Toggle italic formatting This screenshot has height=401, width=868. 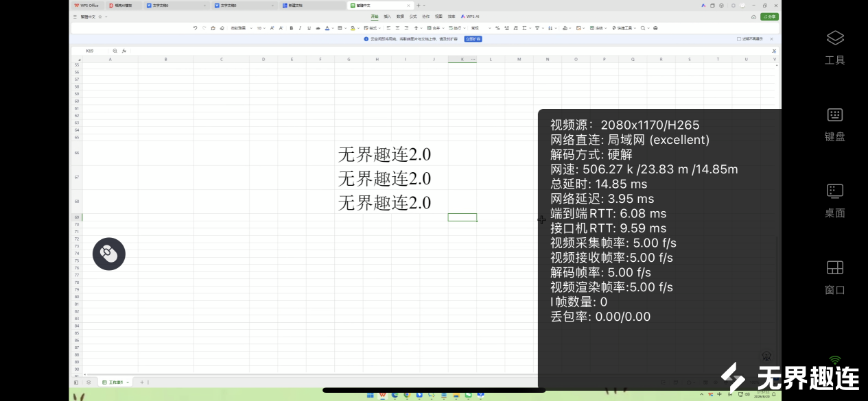click(300, 28)
